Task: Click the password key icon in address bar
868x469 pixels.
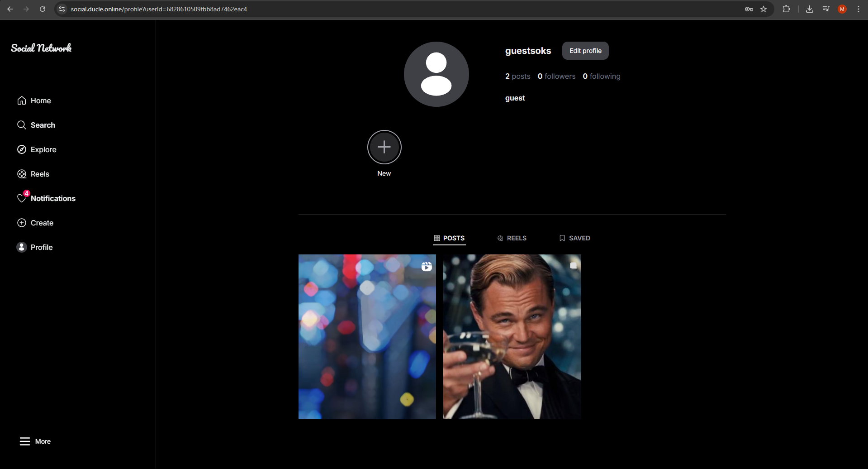Action: tap(749, 9)
